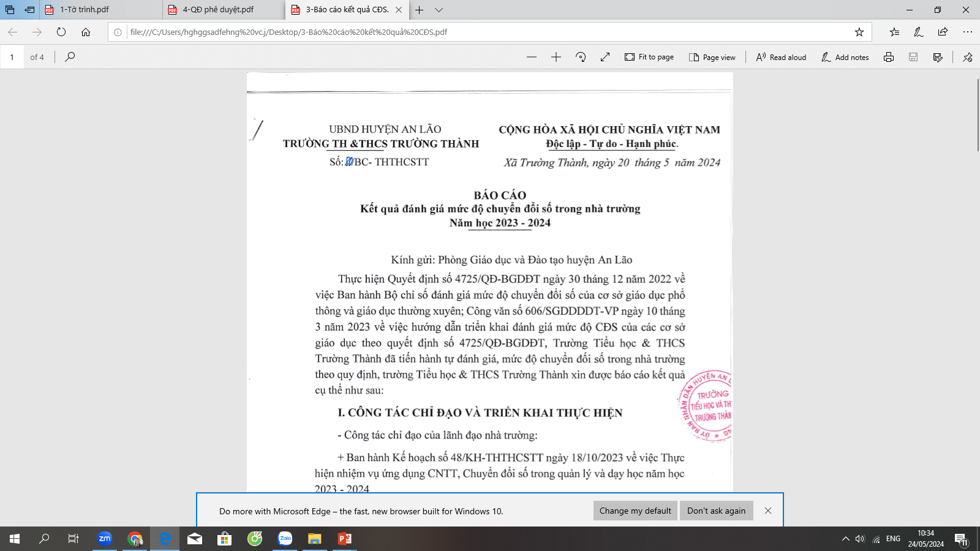The height and width of the screenshot is (551, 980).
Task: Open Settings and more menu
Action: click(967, 32)
